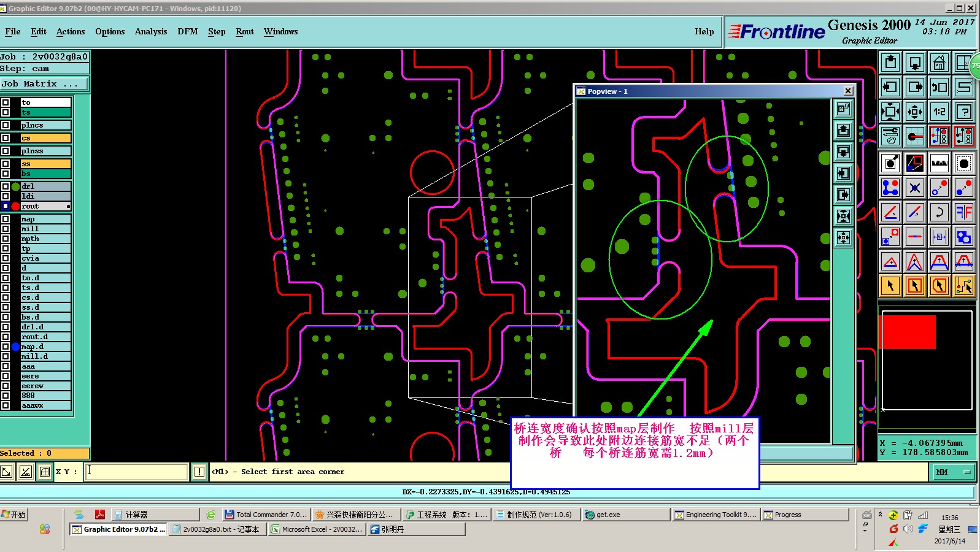
Task: Click the pan right icon in the main toolbar
Action: [915, 87]
